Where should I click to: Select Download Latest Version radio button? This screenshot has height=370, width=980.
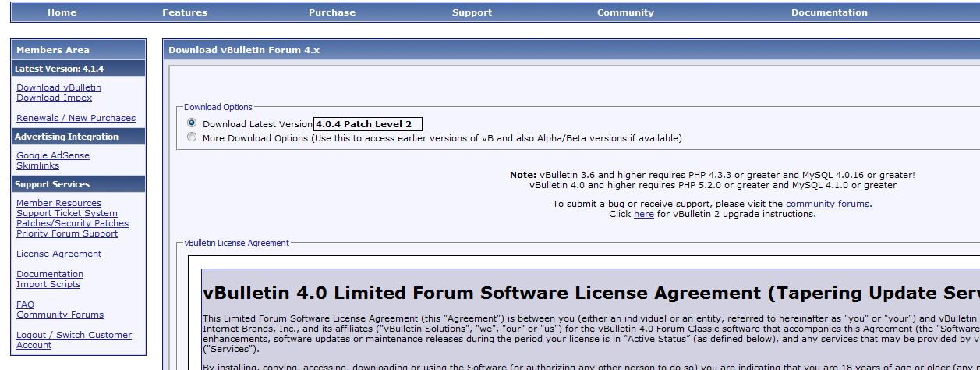(192, 123)
